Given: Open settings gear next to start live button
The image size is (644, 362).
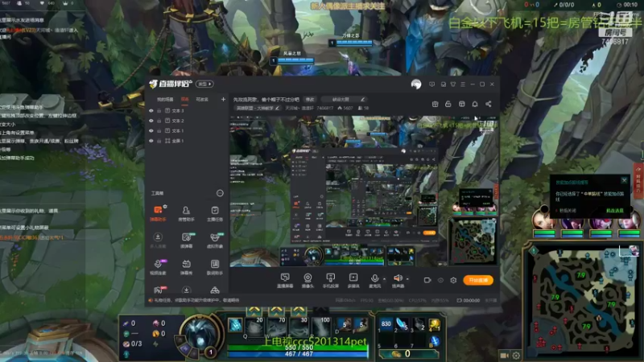Looking at the screenshot, I should tap(453, 280).
